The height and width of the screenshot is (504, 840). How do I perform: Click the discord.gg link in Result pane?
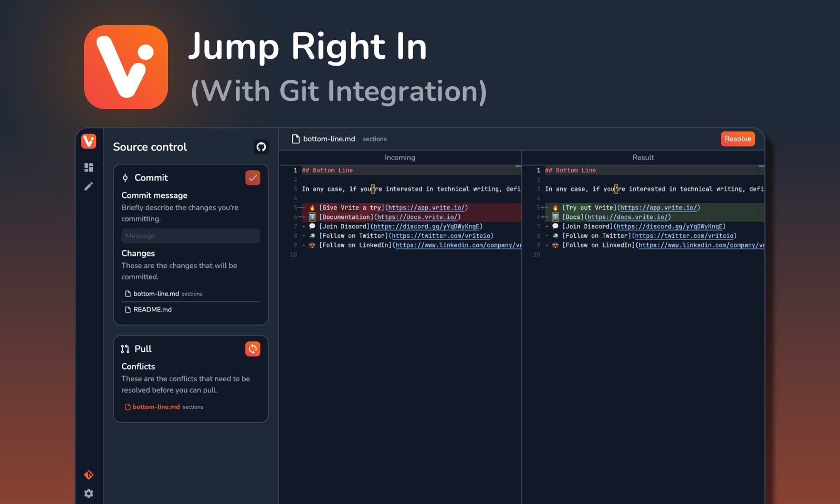(x=669, y=227)
